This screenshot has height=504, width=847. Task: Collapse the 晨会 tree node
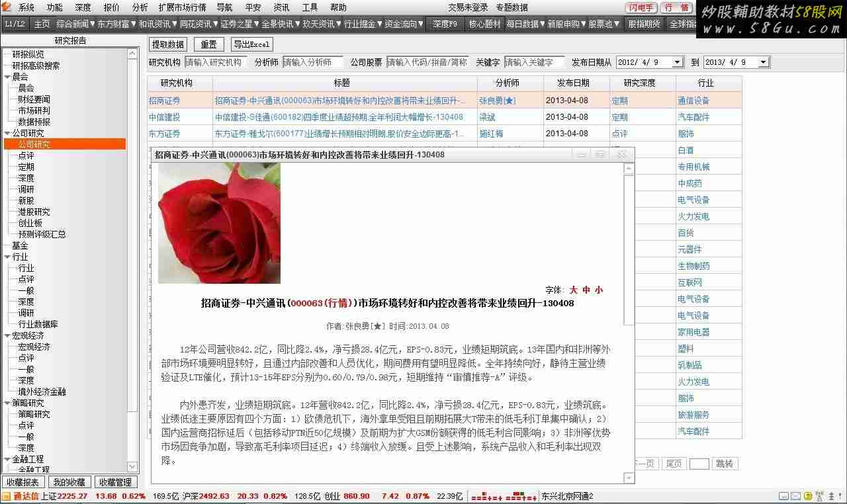[7, 77]
